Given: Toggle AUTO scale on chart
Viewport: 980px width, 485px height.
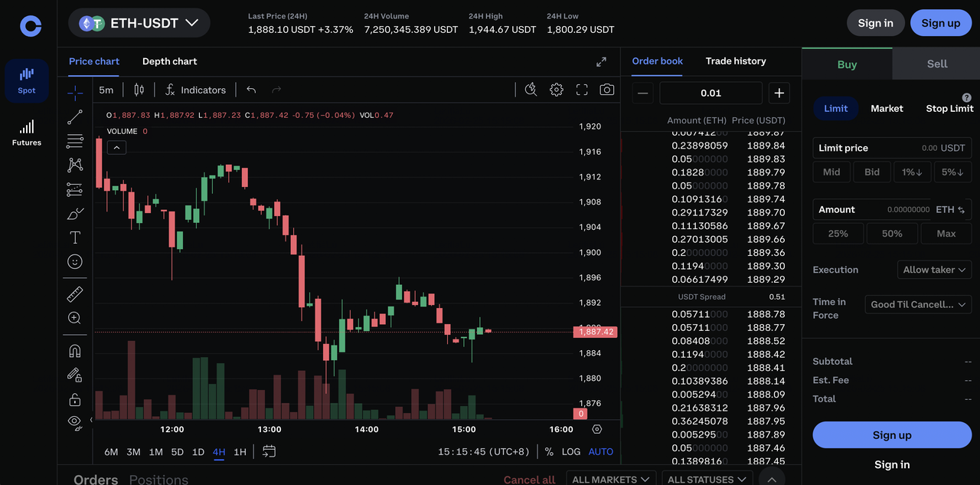Looking at the screenshot, I should [601, 451].
